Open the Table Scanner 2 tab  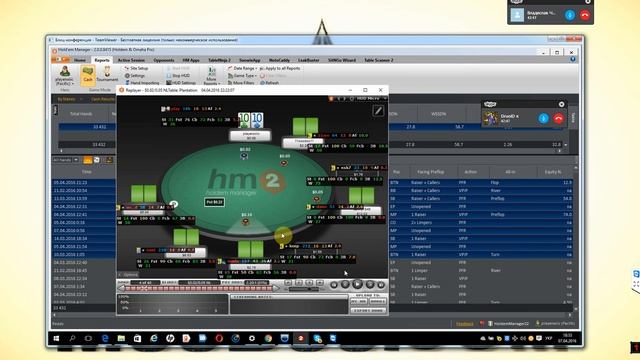(x=378, y=60)
